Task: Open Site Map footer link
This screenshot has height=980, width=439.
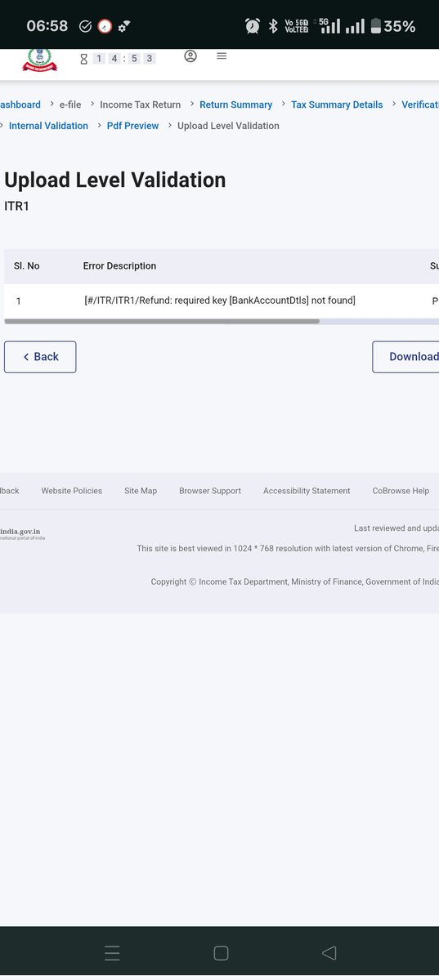Action: pyautogui.click(x=141, y=491)
